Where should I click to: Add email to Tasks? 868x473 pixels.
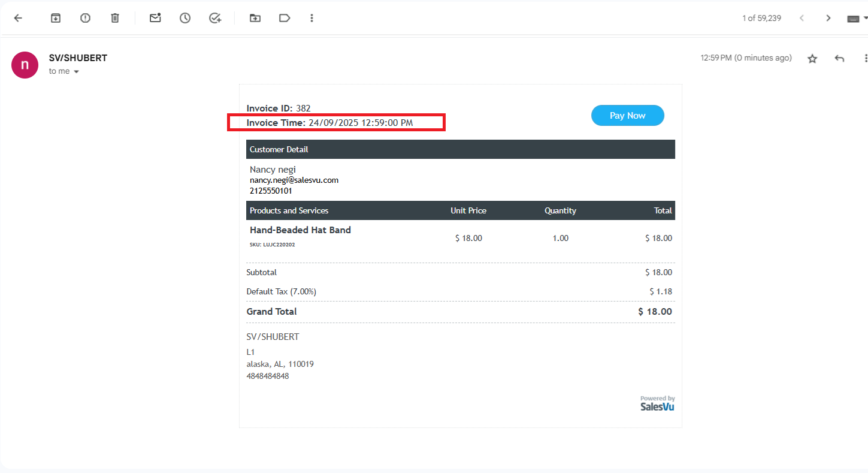coord(215,18)
